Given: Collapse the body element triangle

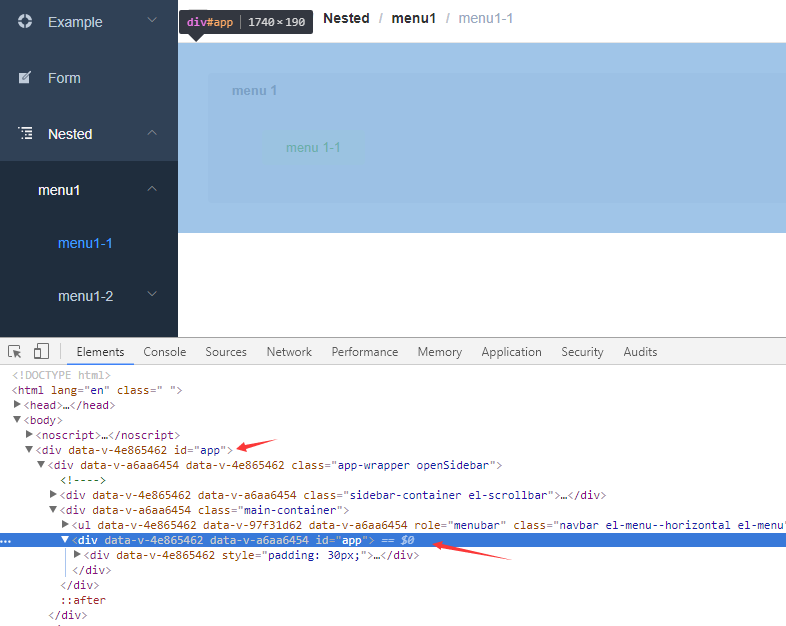Looking at the screenshot, I should click(17, 420).
